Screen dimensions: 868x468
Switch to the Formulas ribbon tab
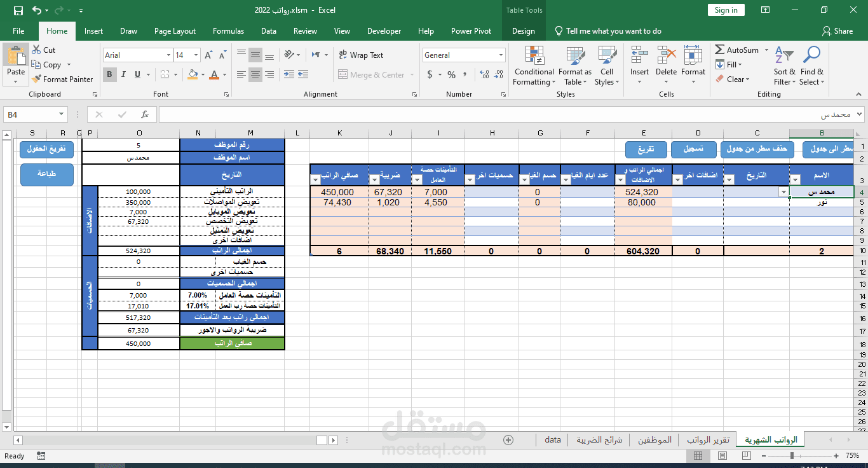[x=228, y=31]
